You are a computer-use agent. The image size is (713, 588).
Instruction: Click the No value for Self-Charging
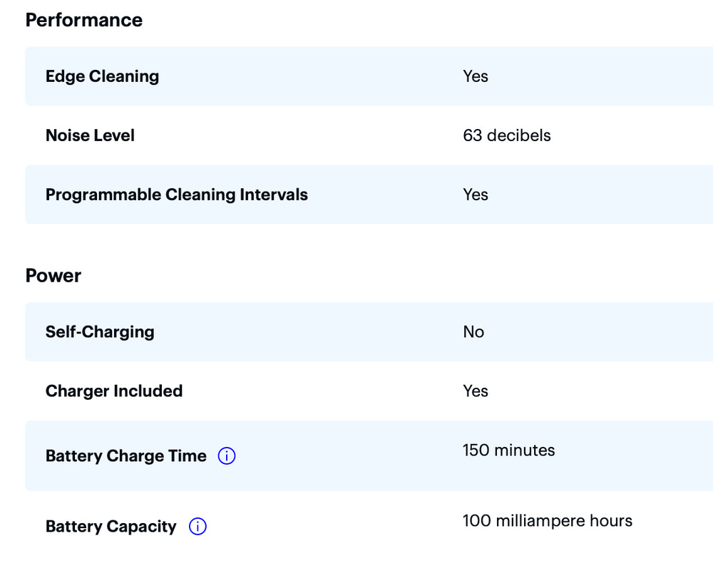coord(473,332)
